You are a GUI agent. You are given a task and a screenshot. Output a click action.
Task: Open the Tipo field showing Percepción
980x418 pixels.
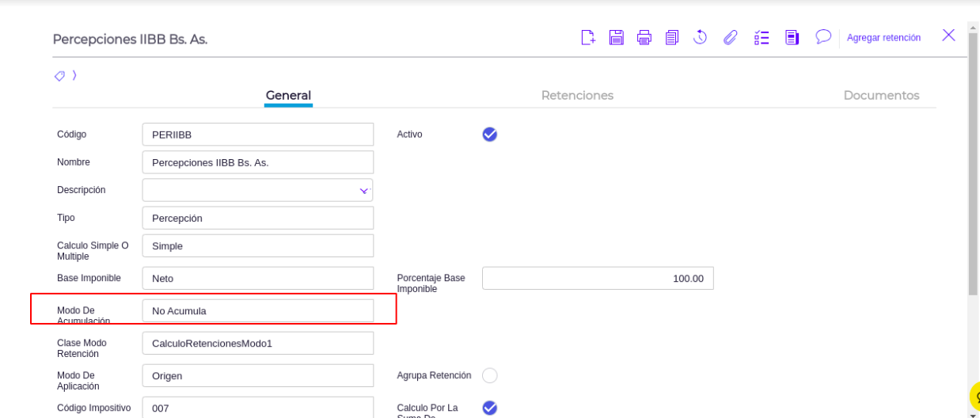point(257,218)
